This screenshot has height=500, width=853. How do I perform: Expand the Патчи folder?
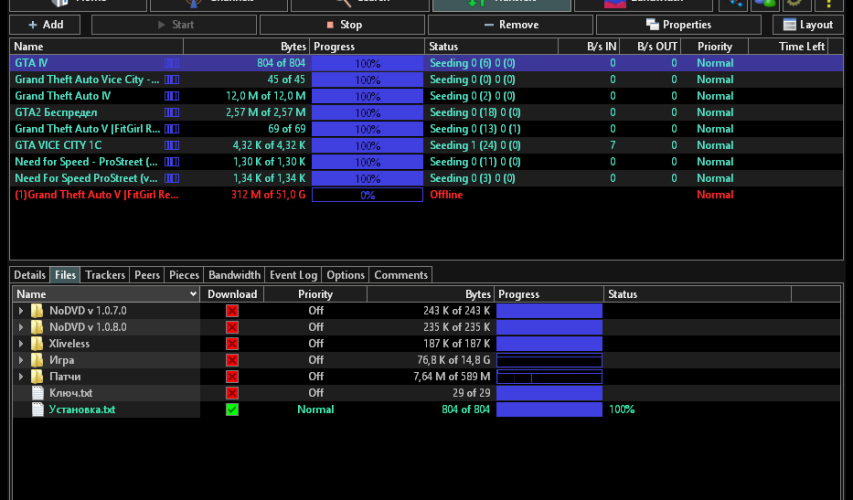[x=21, y=376]
